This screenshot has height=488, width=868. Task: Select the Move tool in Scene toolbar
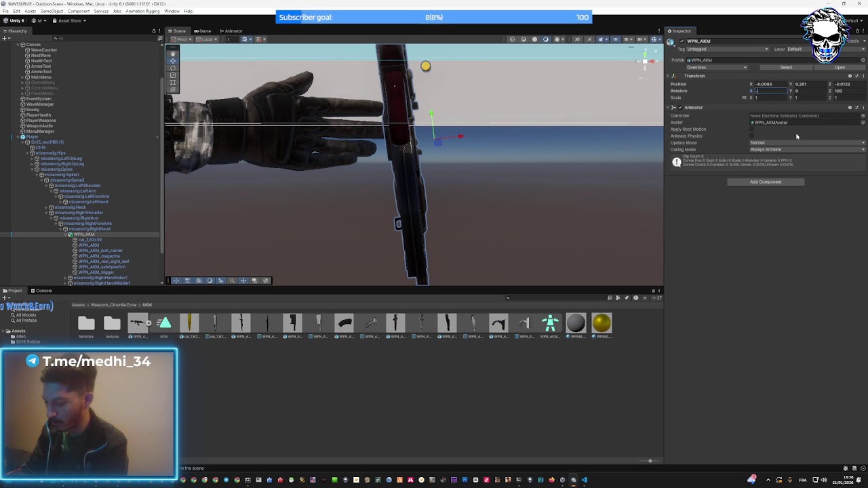tap(173, 61)
